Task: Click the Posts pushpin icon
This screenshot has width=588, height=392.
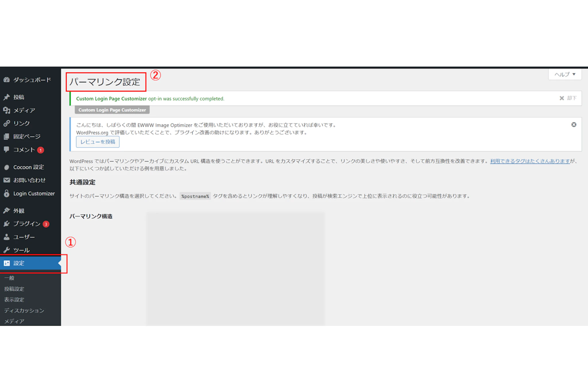Action: click(x=7, y=97)
